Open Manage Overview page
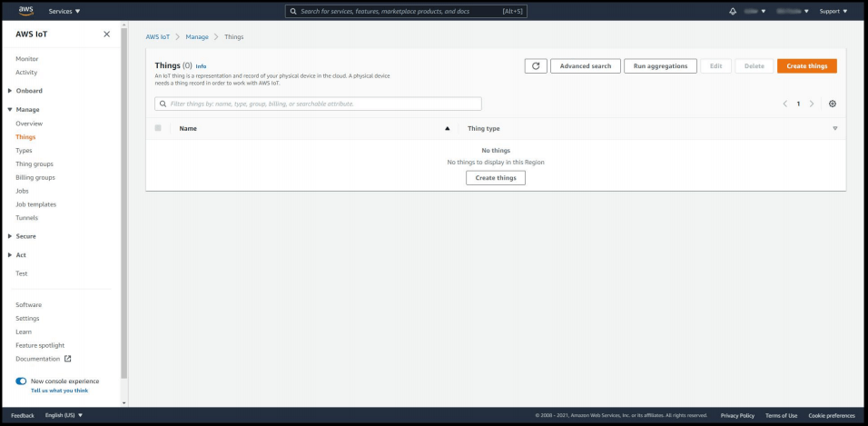 tap(29, 124)
